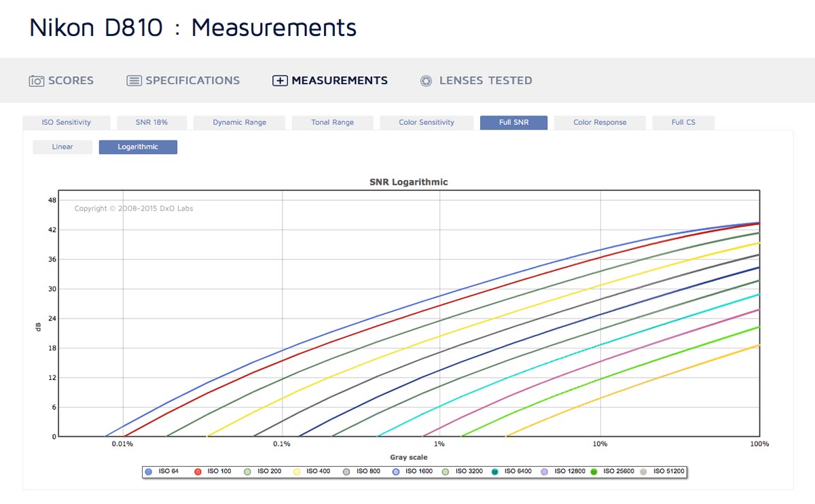Select the Full SNR tab
The width and height of the screenshot is (815, 504).
(x=513, y=123)
